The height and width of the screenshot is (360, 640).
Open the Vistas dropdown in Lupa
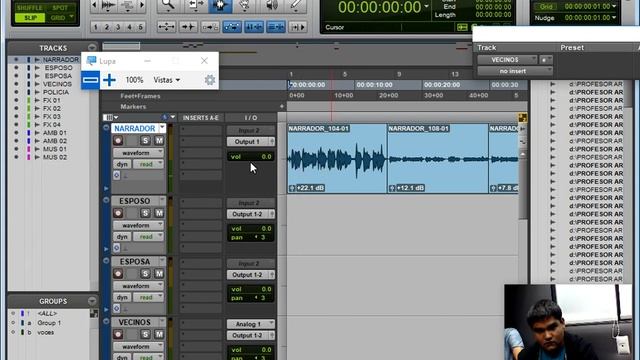[167, 80]
